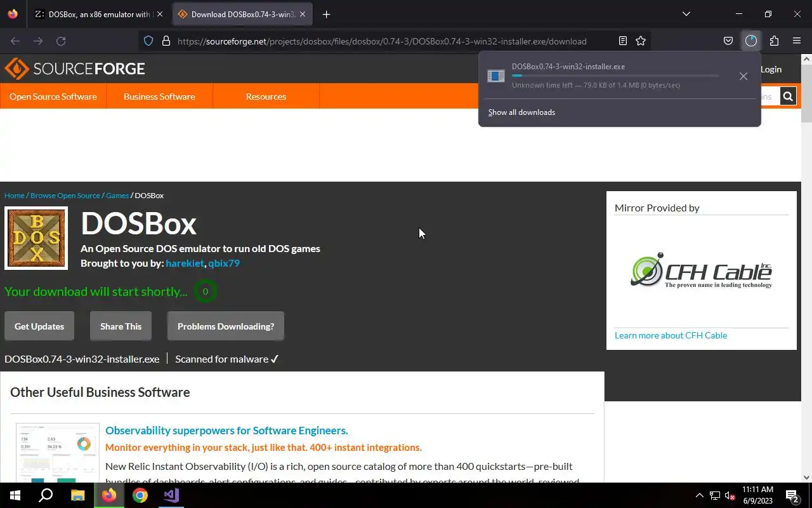Click the Get Updates button
Viewport: 812px width, 508px height.
pos(39,326)
